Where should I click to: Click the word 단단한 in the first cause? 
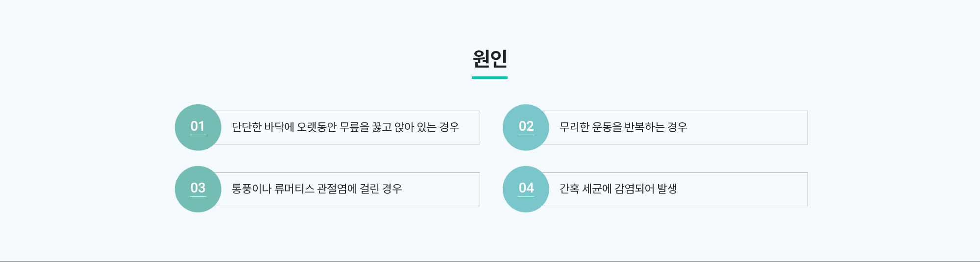point(246,127)
